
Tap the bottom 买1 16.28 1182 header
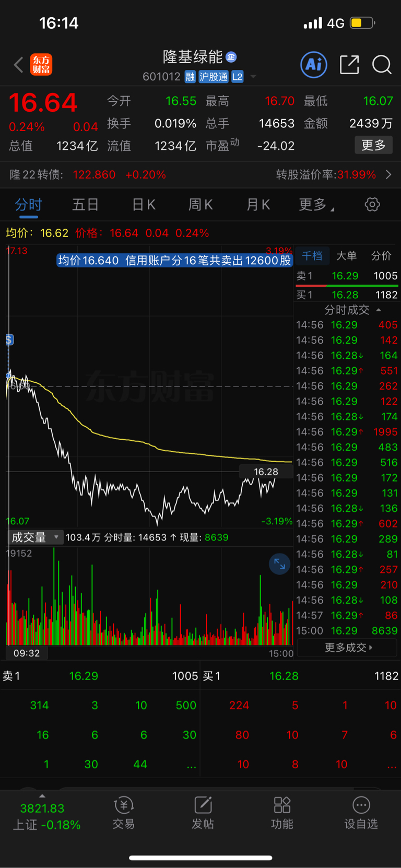(300, 676)
